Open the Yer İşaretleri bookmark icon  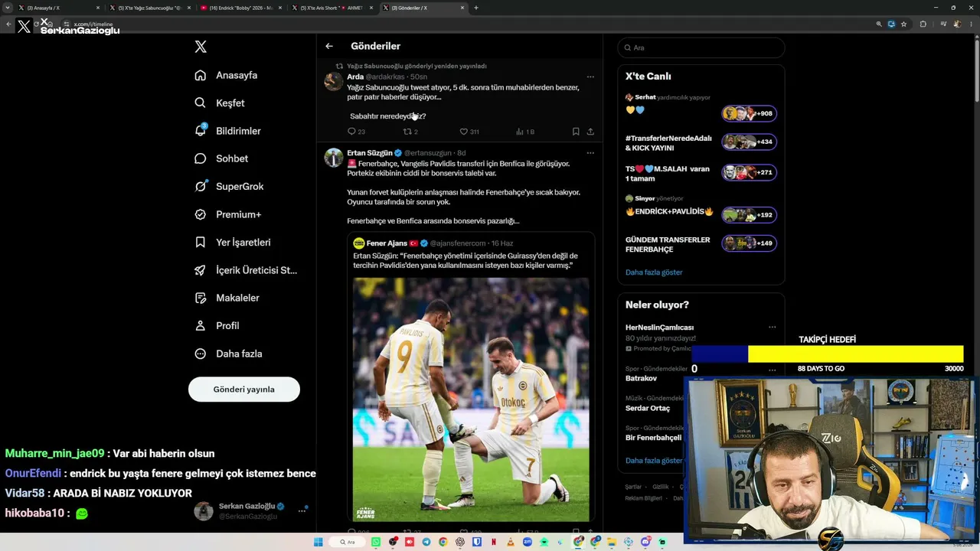201,242
